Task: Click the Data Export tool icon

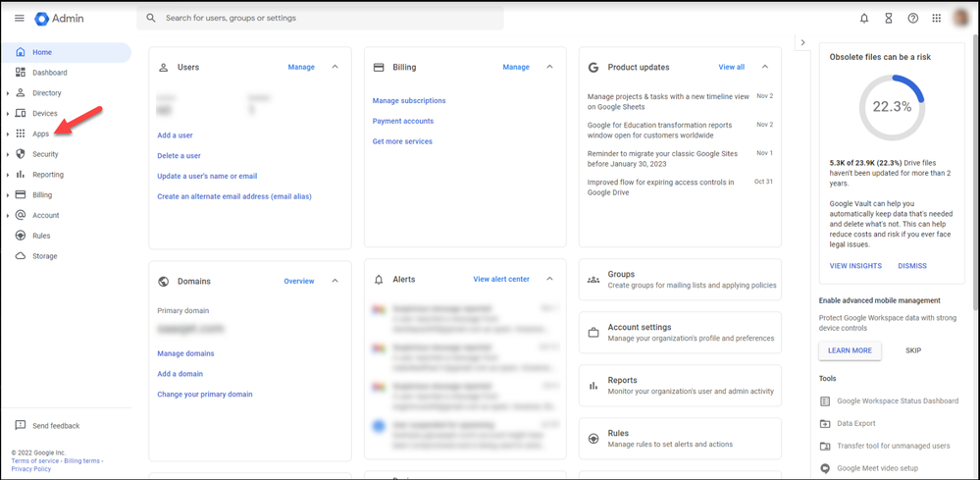Action: point(825,423)
